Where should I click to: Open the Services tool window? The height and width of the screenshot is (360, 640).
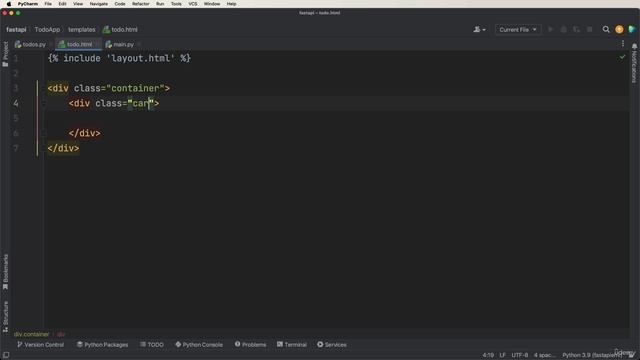coord(332,344)
